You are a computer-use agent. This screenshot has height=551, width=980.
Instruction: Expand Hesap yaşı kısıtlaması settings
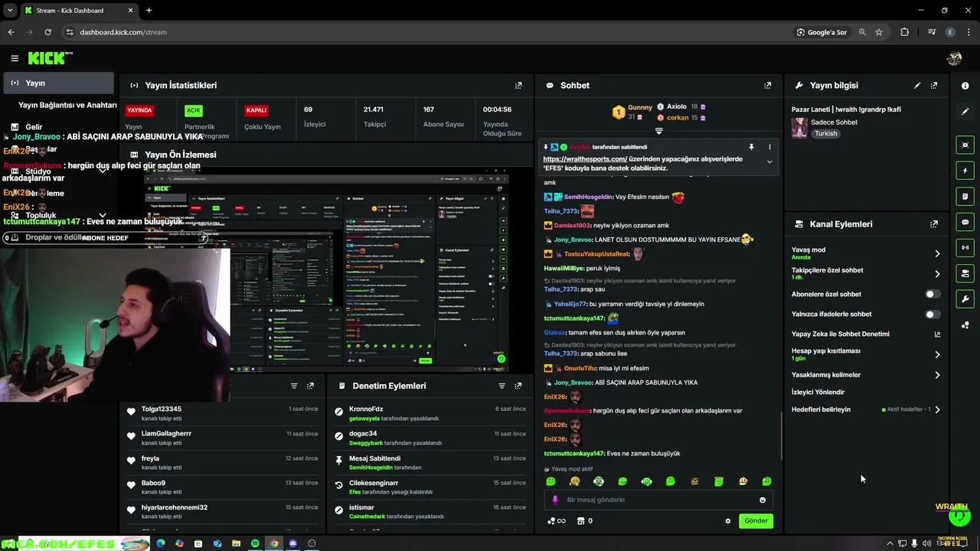pyautogui.click(x=937, y=354)
